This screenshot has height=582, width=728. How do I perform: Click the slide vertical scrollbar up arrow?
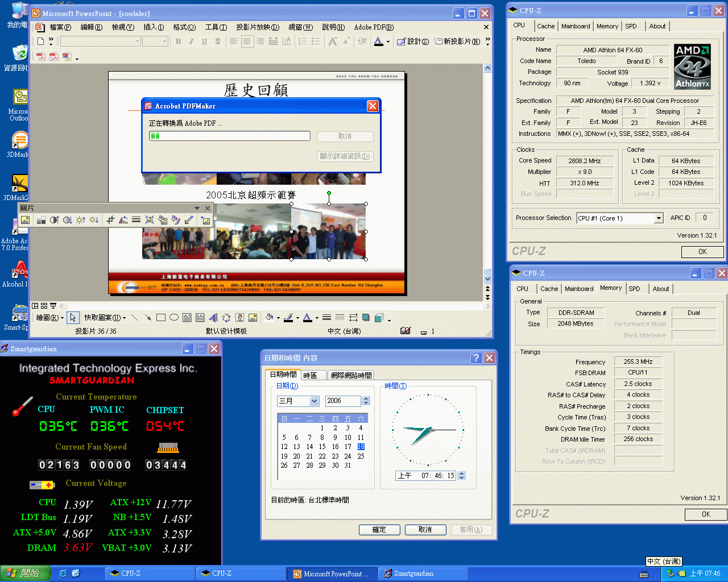click(x=487, y=68)
